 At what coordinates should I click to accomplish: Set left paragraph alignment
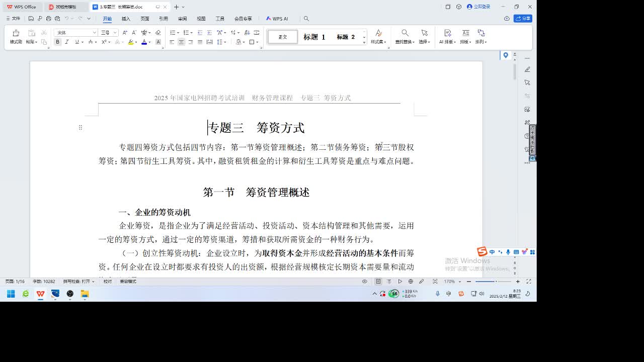tap(172, 42)
